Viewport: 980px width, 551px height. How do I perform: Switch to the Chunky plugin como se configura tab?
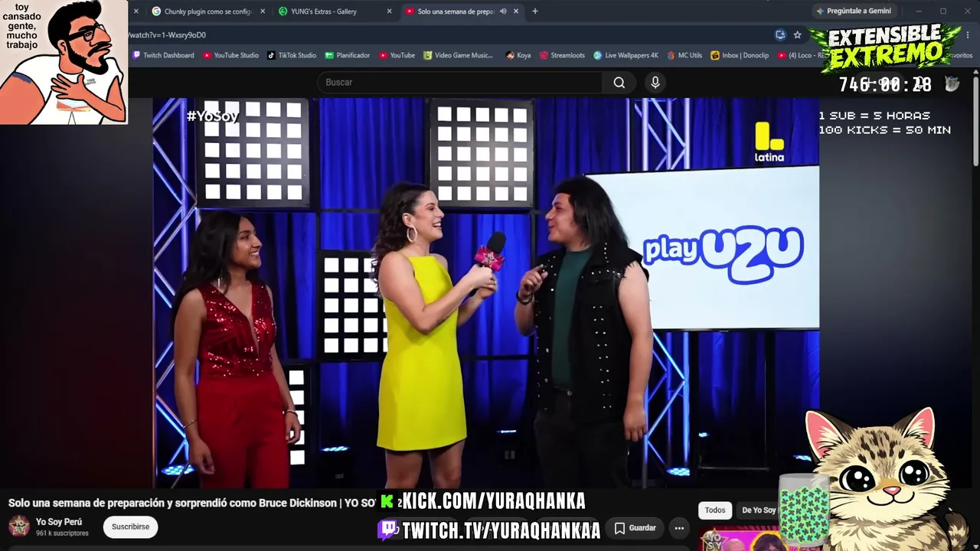(x=207, y=11)
